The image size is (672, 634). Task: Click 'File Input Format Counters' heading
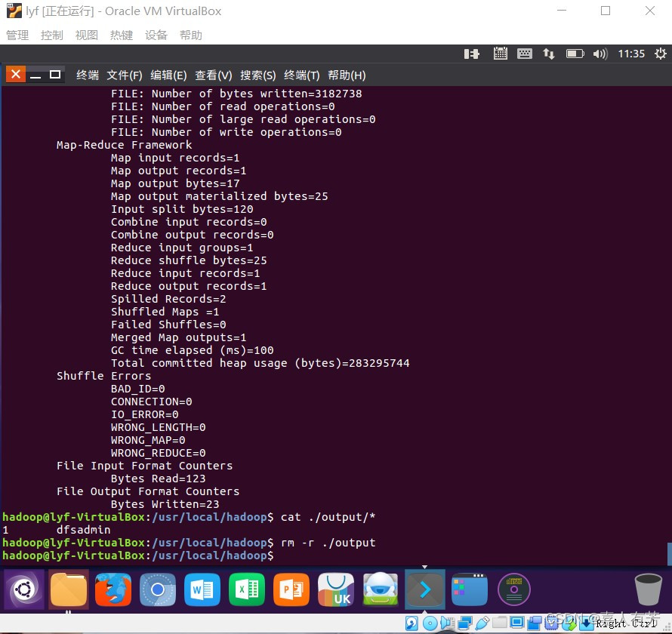tap(144, 466)
